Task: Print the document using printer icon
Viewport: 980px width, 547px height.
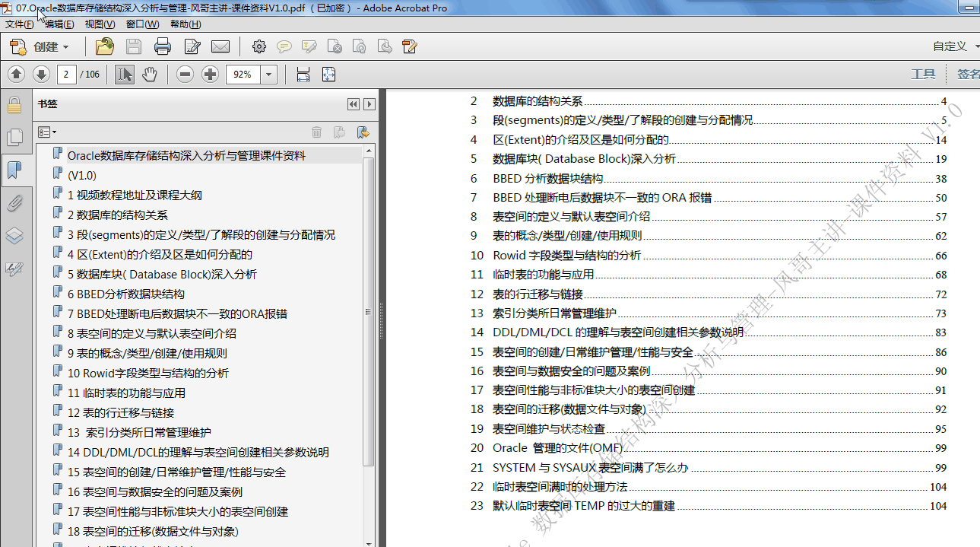Action: point(163,47)
